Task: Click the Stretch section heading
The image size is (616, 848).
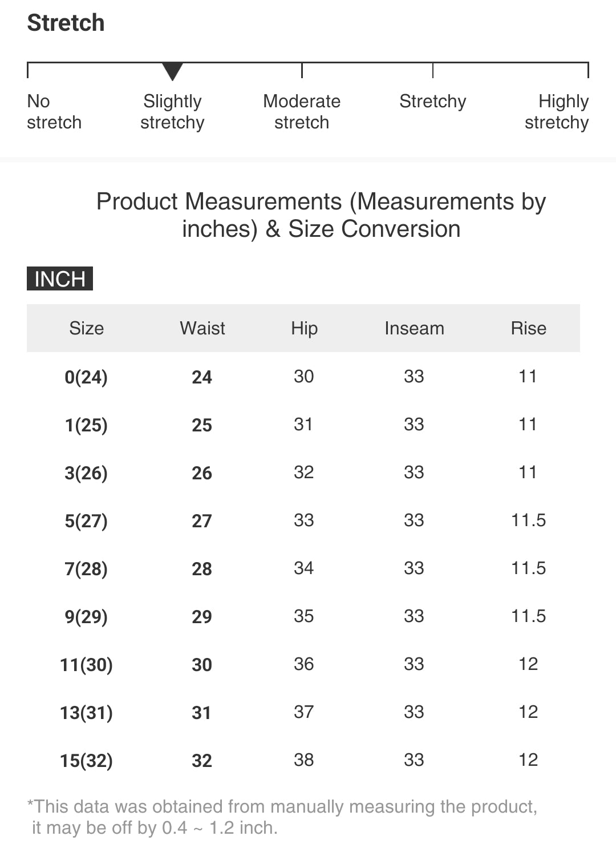Action: pyautogui.click(x=66, y=23)
